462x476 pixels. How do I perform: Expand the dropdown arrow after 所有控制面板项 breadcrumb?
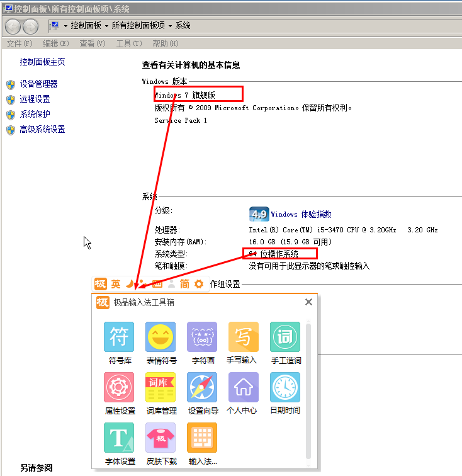pyautogui.click(x=171, y=26)
